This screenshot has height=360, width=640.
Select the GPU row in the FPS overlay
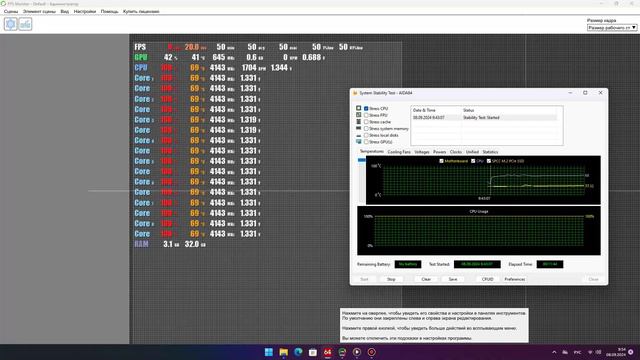click(231, 58)
